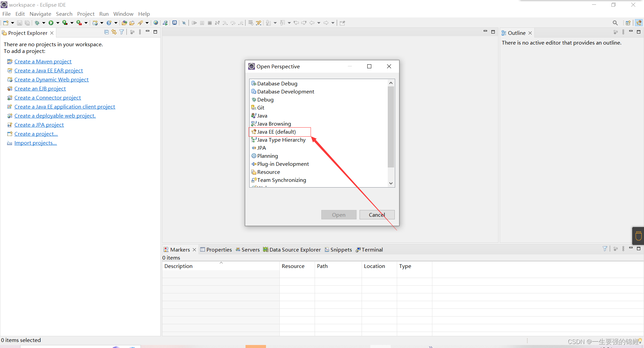Image resolution: width=644 pixels, height=348 pixels.
Task: Toggle Link with Editor in Project Explorer
Action: (114, 32)
